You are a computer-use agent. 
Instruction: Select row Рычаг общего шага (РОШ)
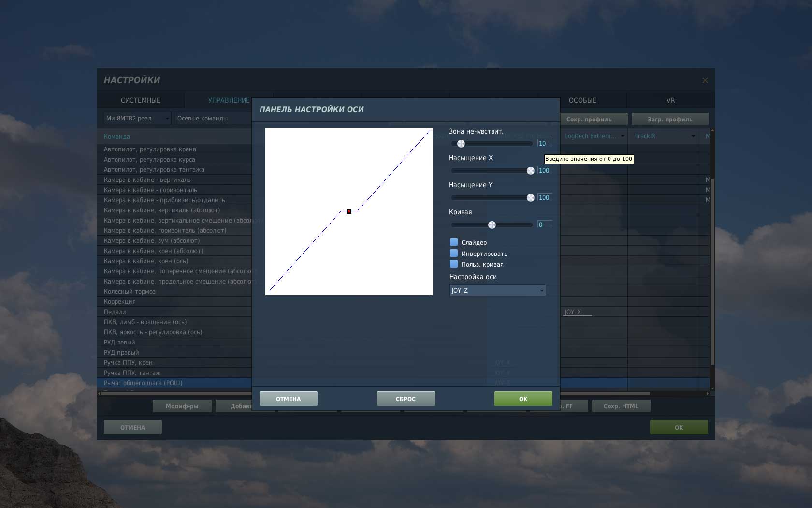pos(174,383)
